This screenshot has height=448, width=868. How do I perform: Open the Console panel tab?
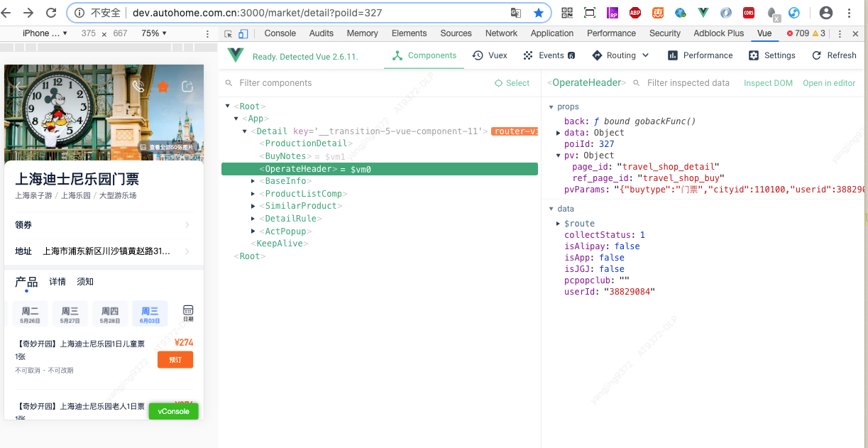[280, 33]
